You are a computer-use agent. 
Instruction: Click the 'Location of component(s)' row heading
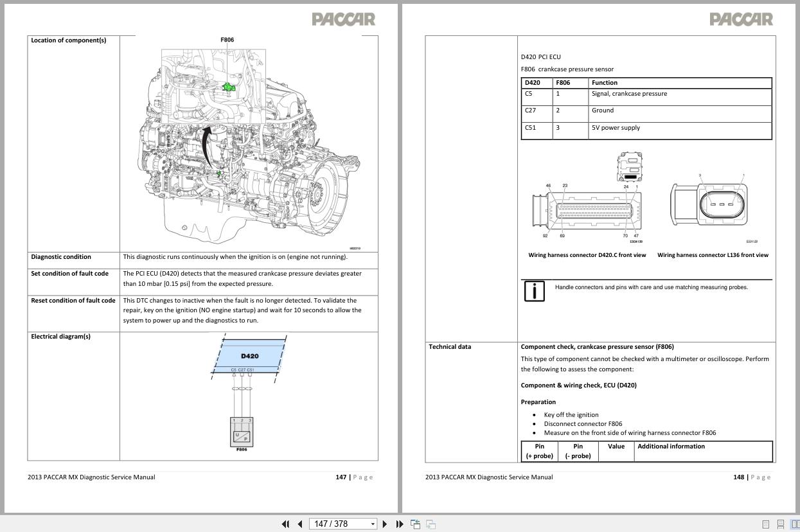click(x=69, y=40)
